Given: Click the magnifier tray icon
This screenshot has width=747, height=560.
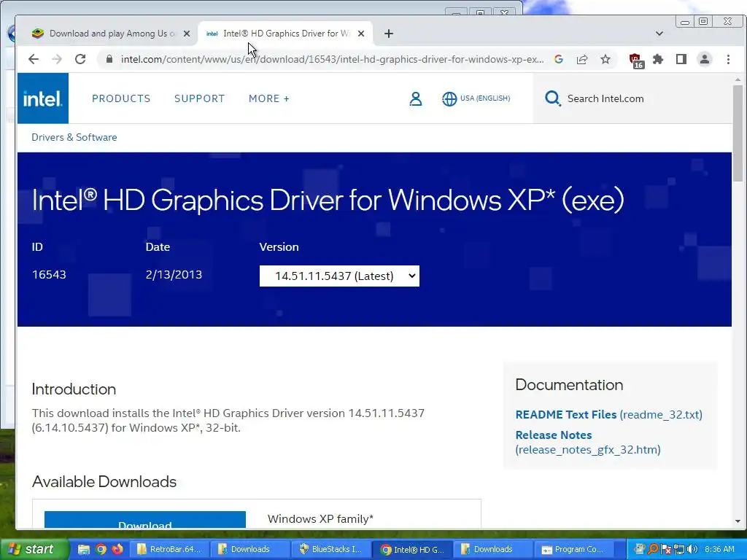Looking at the screenshot, I should point(653,549).
